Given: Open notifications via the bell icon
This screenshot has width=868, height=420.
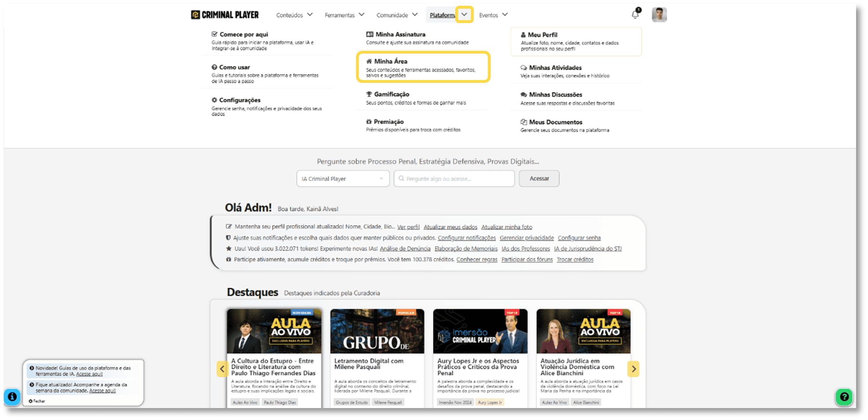Looking at the screenshot, I should point(635,14).
